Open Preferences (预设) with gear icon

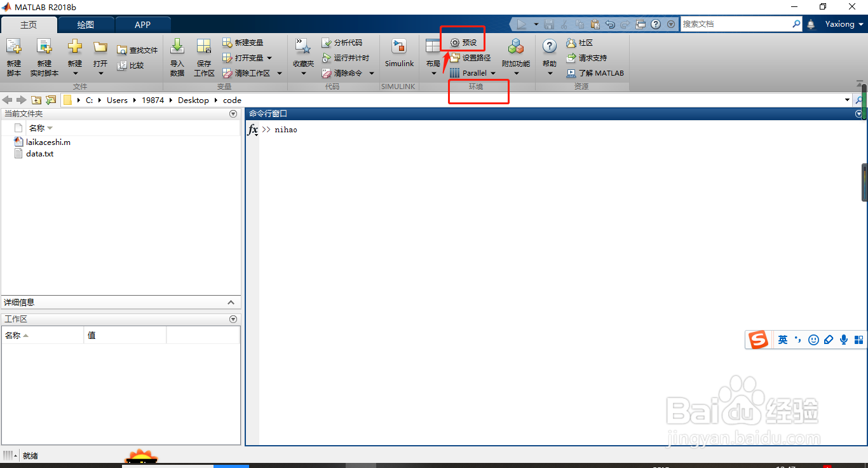click(463, 43)
